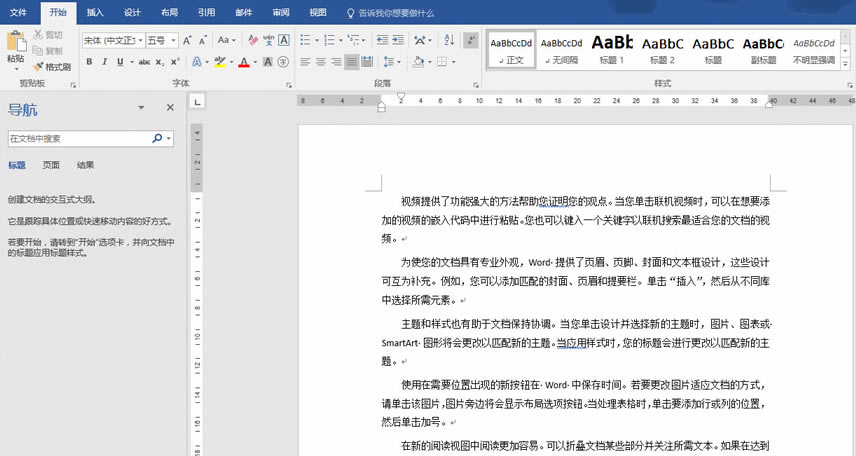The image size is (856, 456).
Task: Open the 文件 (File) tab
Action: click(18, 12)
